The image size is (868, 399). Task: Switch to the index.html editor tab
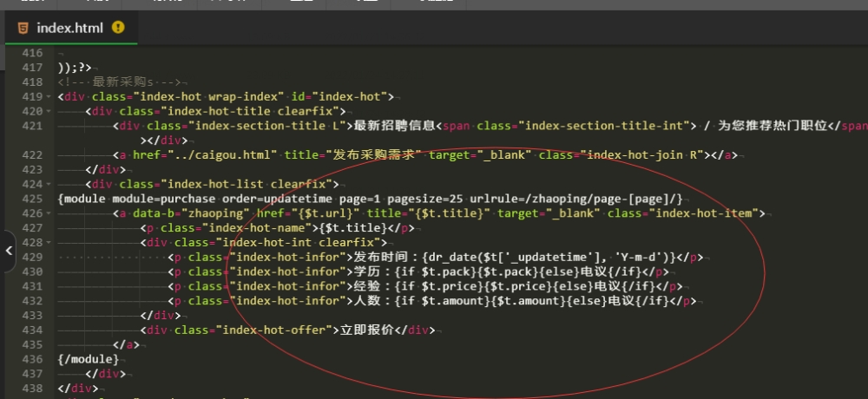pos(71,28)
